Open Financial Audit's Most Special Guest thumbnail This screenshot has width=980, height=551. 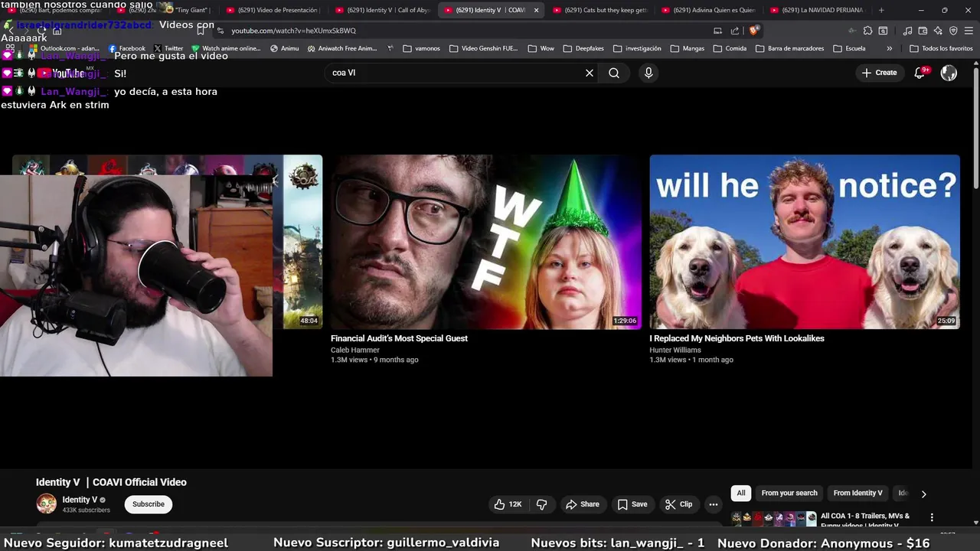point(485,242)
